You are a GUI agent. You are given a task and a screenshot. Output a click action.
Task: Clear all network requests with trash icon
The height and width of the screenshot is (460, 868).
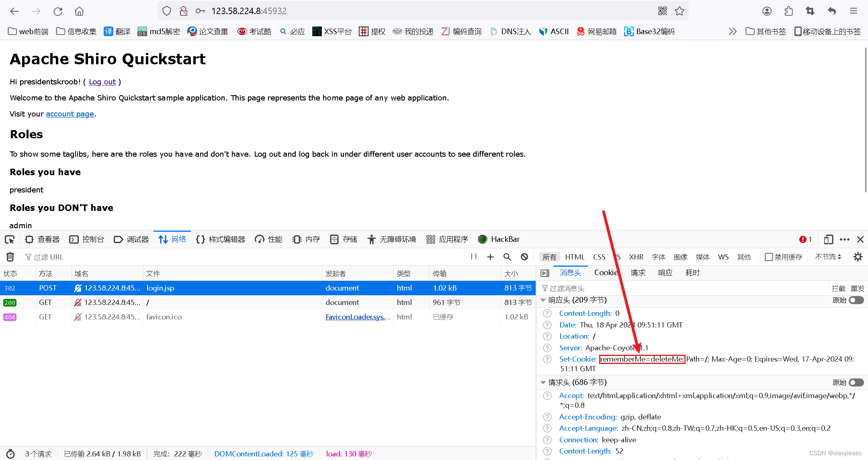coord(10,257)
